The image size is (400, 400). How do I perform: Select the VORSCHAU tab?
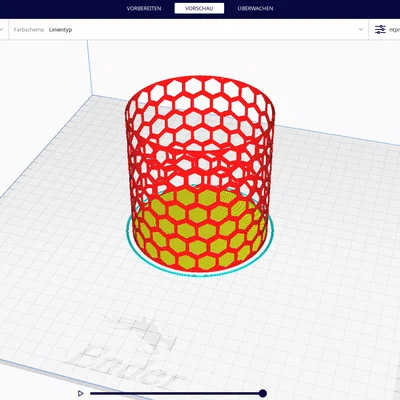[199, 8]
